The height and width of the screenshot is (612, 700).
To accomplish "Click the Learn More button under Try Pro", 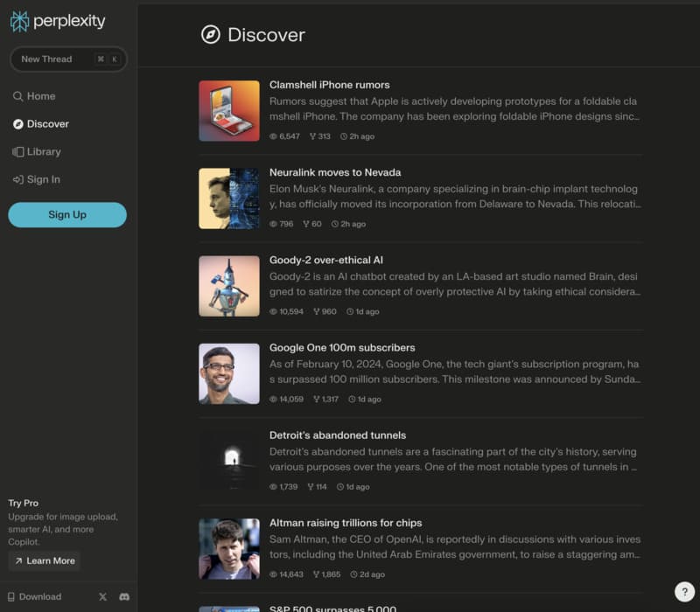I will (x=44, y=560).
